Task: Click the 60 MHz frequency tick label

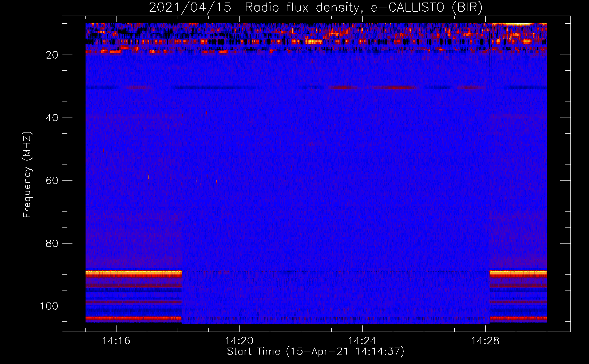Action: [52, 181]
